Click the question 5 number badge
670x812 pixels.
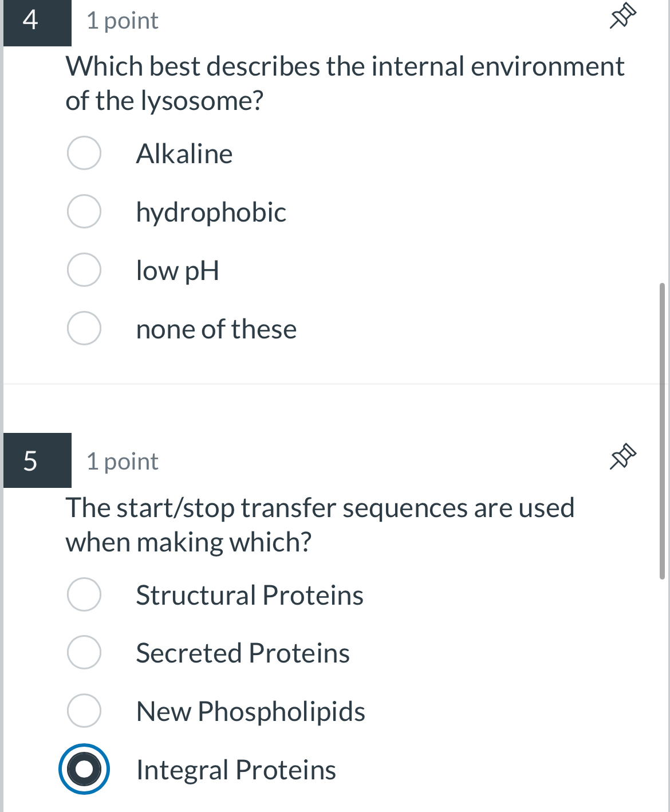[x=30, y=462]
